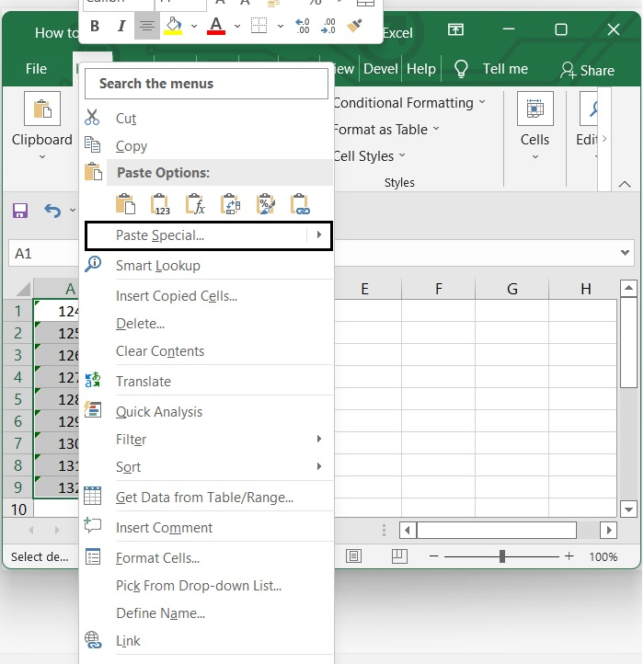Click the borders icon in mini toolbar
The height and width of the screenshot is (664, 644).
[x=259, y=27]
